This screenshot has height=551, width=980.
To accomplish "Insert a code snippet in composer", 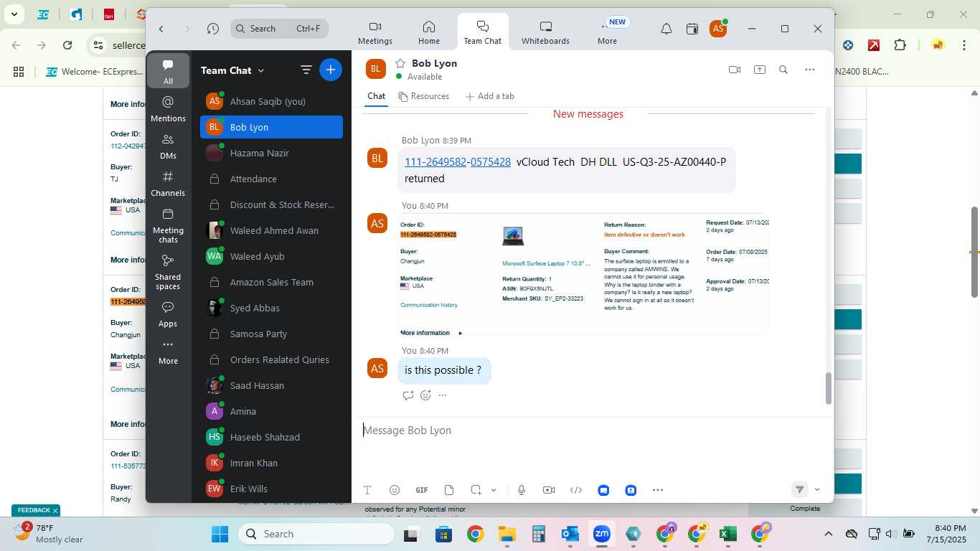I will (576, 490).
